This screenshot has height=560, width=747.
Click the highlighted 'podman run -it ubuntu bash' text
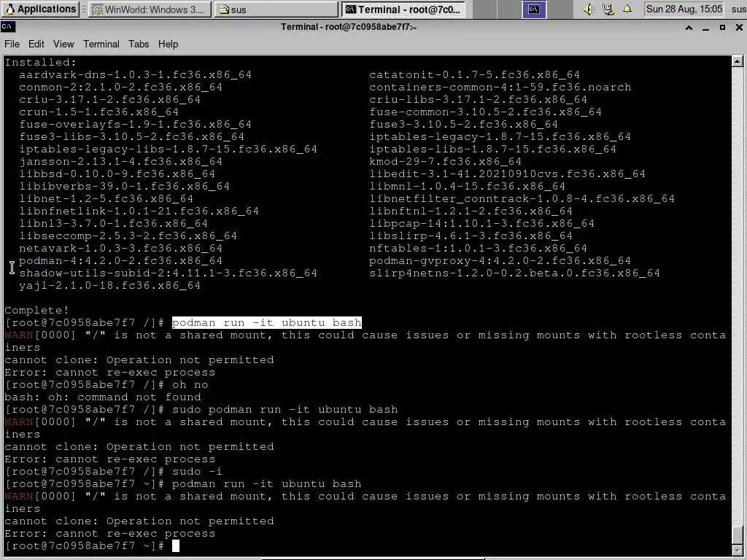point(267,323)
